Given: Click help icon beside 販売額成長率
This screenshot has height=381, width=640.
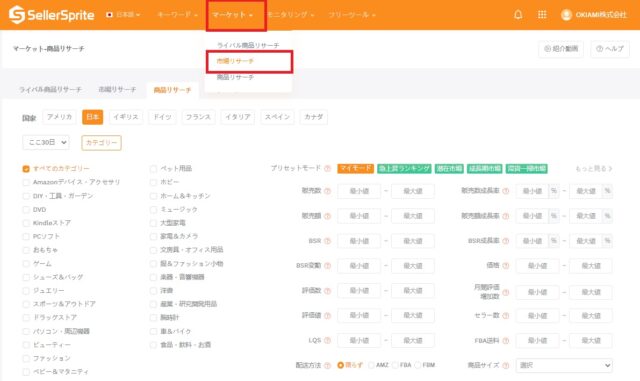Looking at the screenshot, I should [506, 216].
